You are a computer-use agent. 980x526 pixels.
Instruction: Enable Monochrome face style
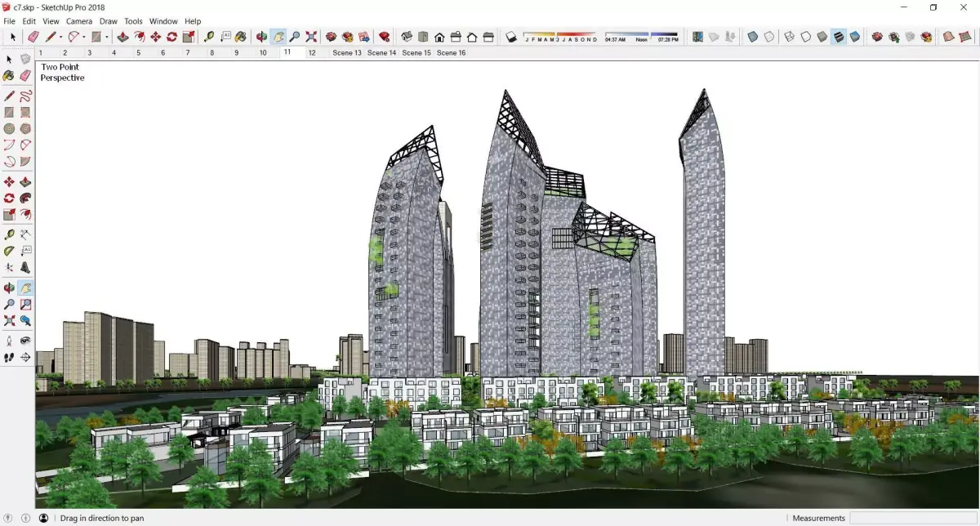click(x=855, y=37)
